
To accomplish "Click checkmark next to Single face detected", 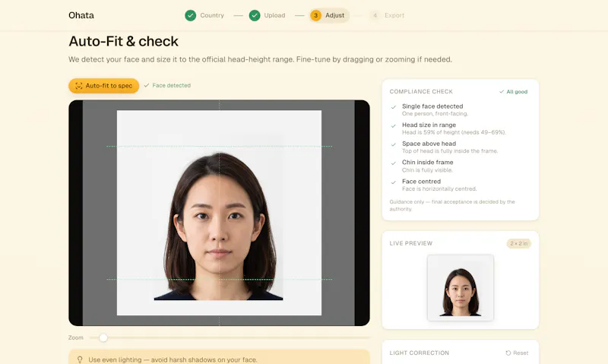I will (394, 107).
